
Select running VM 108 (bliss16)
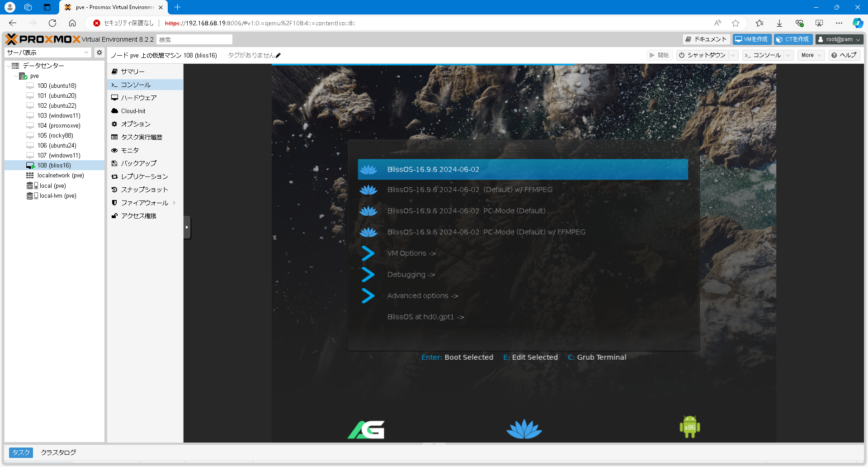click(54, 165)
